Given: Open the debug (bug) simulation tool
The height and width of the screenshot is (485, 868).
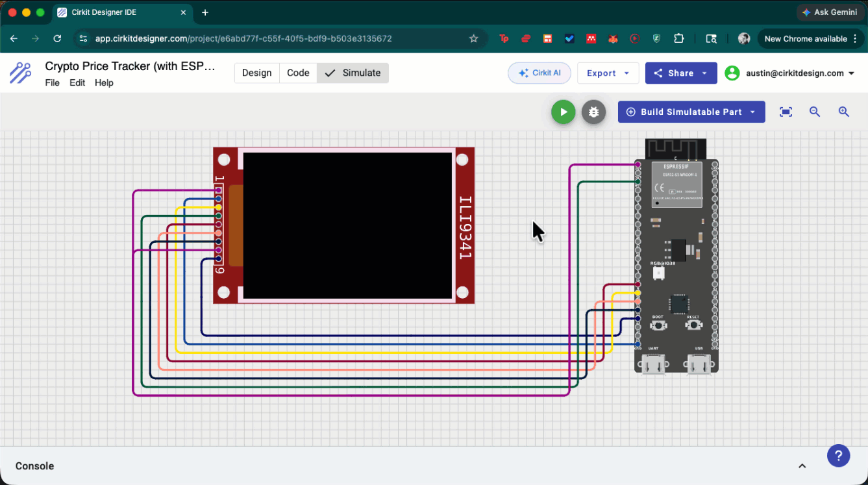Looking at the screenshot, I should click(x=593, y=112).
